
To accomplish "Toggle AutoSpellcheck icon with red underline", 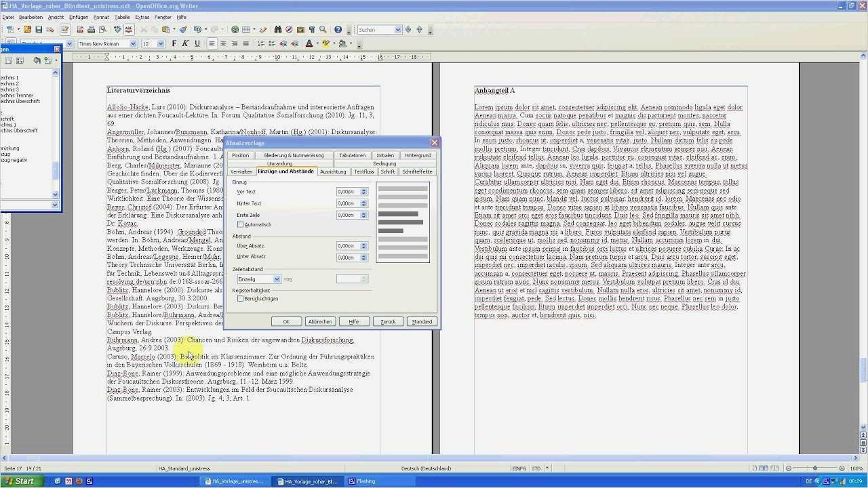I will pos(128,30).
